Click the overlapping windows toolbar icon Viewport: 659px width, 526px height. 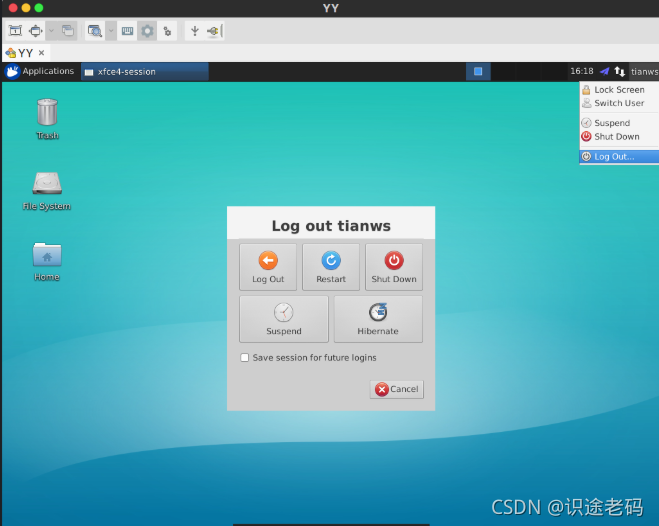(68, 31)
